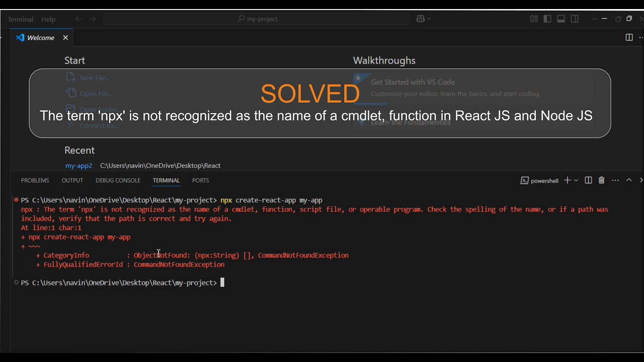Click the typed command npx create-react-app my-app
The height and width of the screenshot is (362, 644).
tap(271, 200)
